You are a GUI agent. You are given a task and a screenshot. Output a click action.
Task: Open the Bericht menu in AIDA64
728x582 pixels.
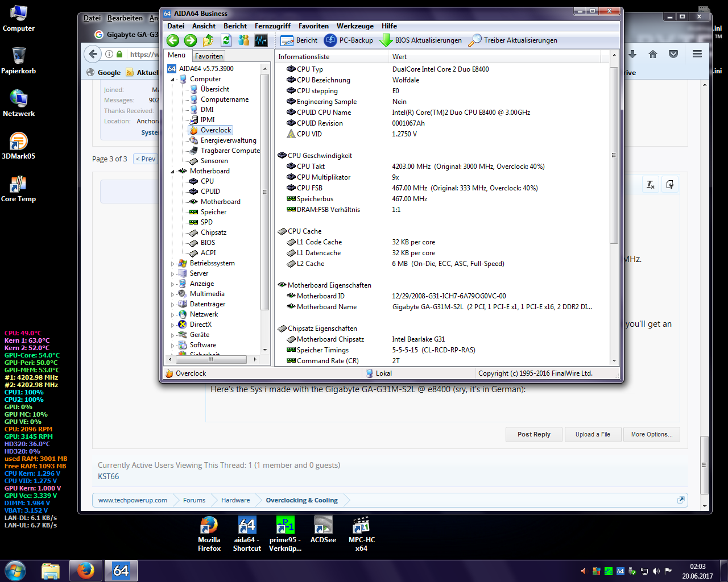pos(235,26)
